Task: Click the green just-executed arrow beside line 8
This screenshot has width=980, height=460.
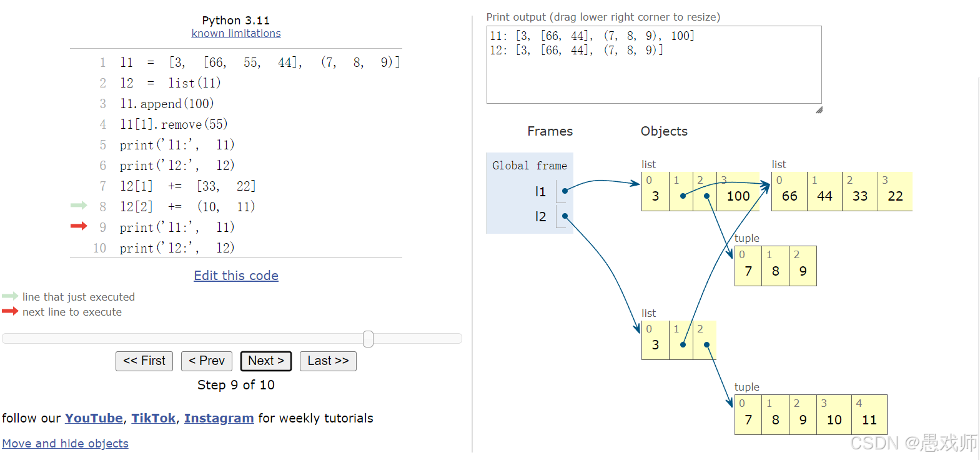Action: tap(79, 206)
